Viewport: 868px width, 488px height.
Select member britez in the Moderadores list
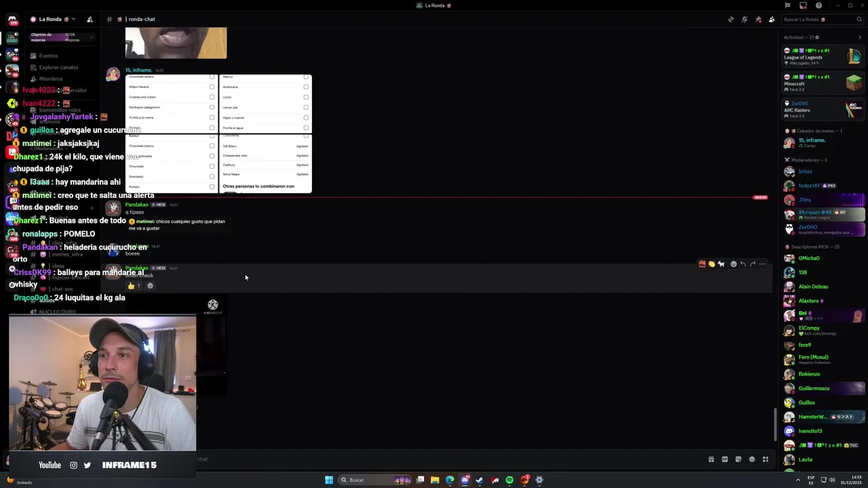pyautogui.click(x=823, y=171)
